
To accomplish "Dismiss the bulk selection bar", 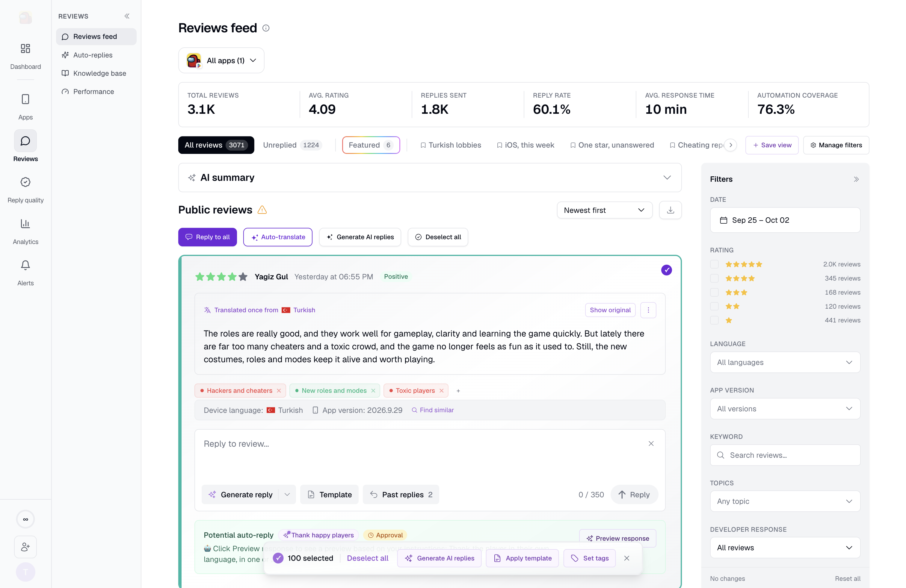I will pos(626,558).
